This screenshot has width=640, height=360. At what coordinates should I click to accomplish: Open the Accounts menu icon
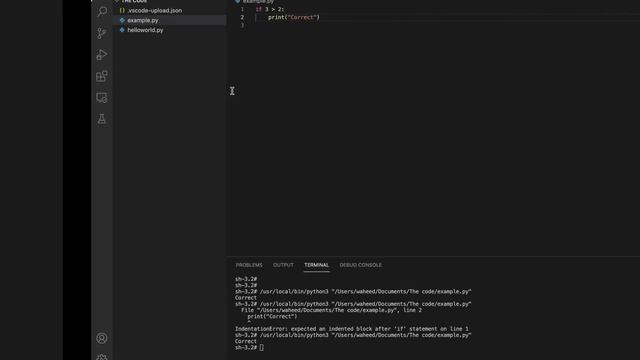(x=102, y=338)
